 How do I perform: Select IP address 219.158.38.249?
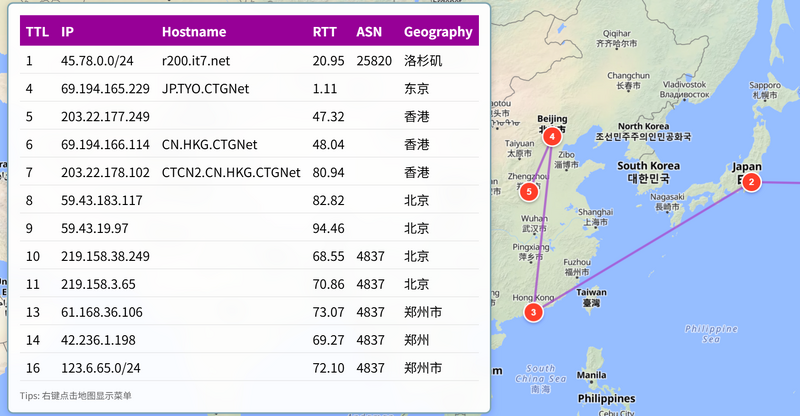tap(105, 256)
